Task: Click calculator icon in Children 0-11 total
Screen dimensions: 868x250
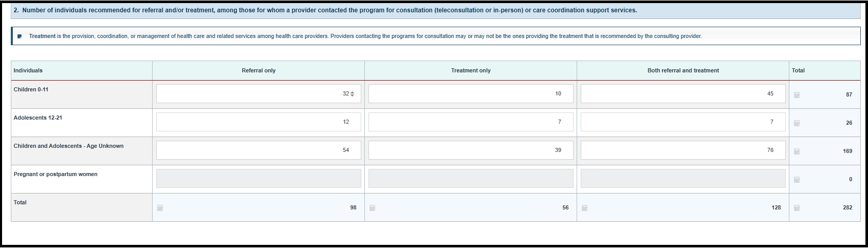Action: [x=797, y=95]
